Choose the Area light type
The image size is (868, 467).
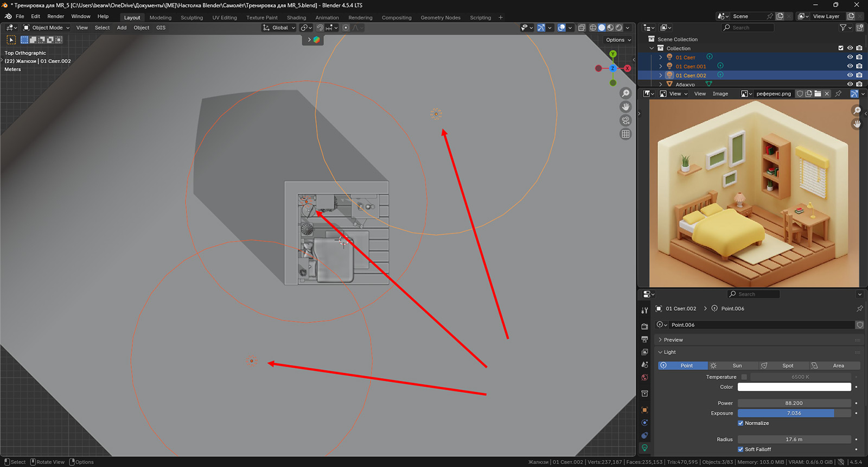click(834, 365)
